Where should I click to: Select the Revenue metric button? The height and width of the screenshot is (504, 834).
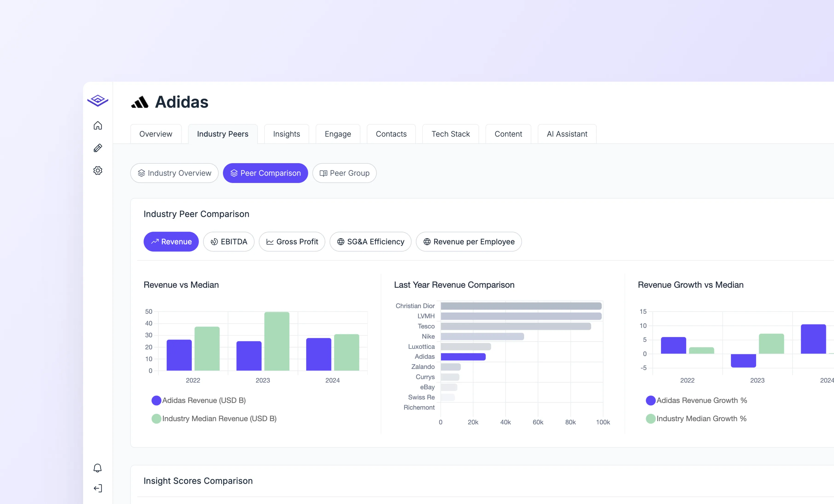coord(171,242)
